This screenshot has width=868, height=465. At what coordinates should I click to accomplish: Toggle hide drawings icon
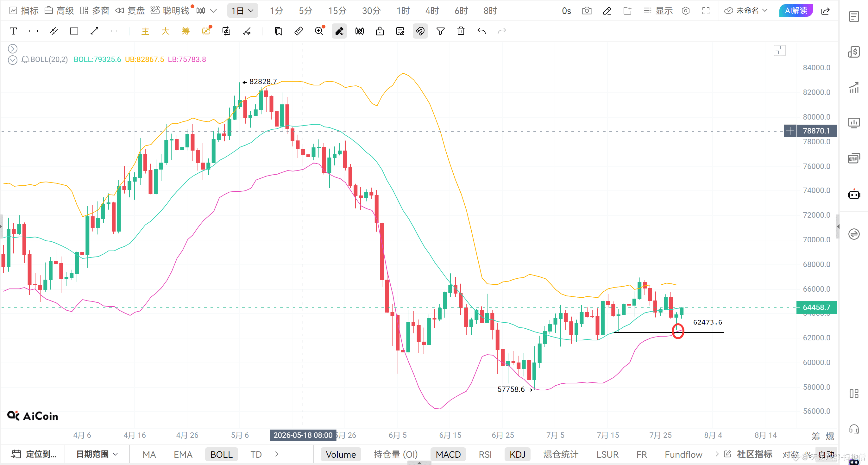click(360, 31)
